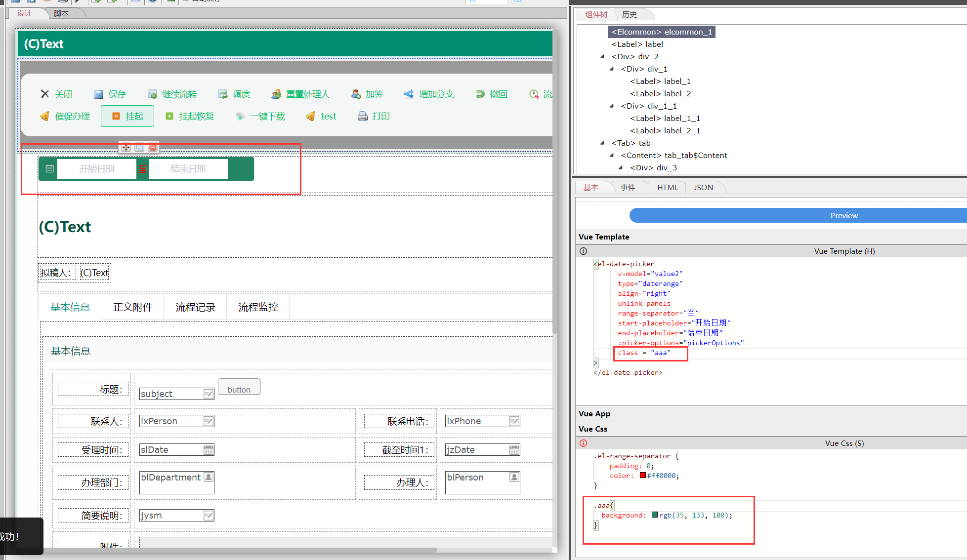The height and width of the screenshot is (560, 967).
Task: Click the 挂起 toolbar button
Action: pyautogui.click(x=127, y=117)
